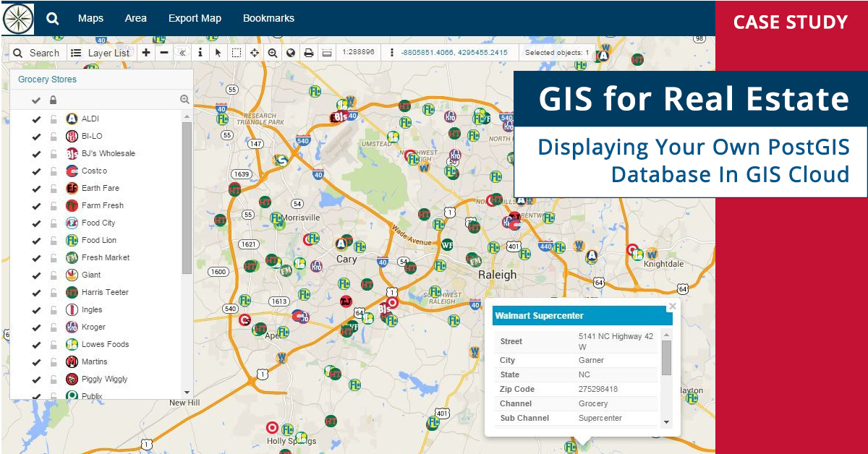The height and width of the screenshot is (454, 868).
Task: Click the Search button in the map toolbar
Action: (37, 53)
